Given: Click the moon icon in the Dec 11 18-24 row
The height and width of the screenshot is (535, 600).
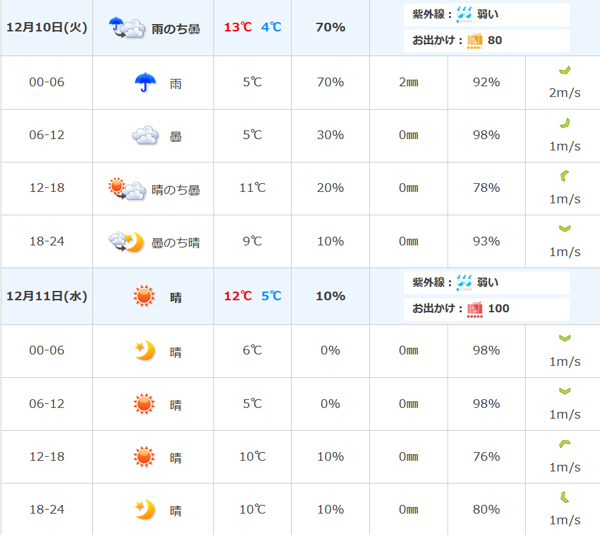Looking at the screenshot, I should 145,510.
